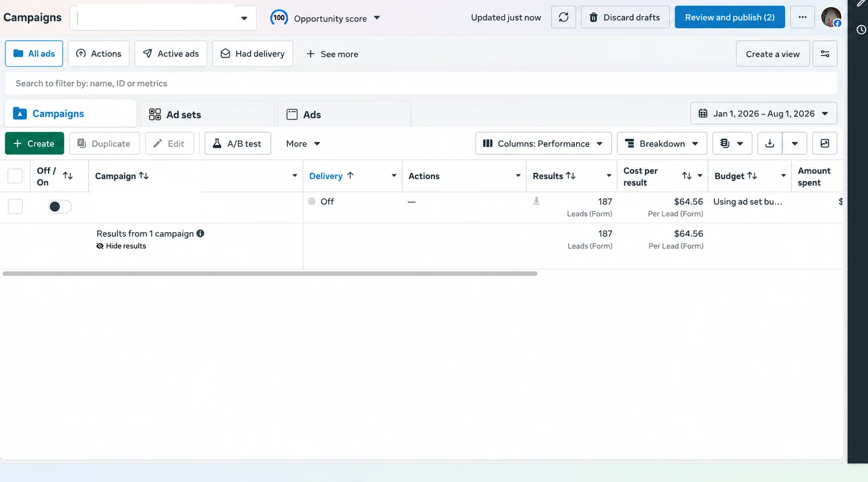Open the clock history icon in the sidebar
Screen dimensions: 868x482
861,30
